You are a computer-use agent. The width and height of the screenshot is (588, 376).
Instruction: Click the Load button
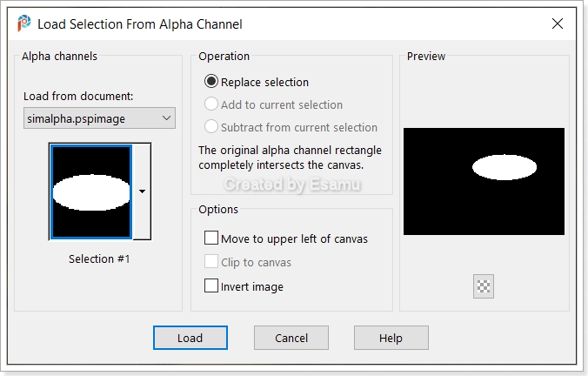click(190, 338)
